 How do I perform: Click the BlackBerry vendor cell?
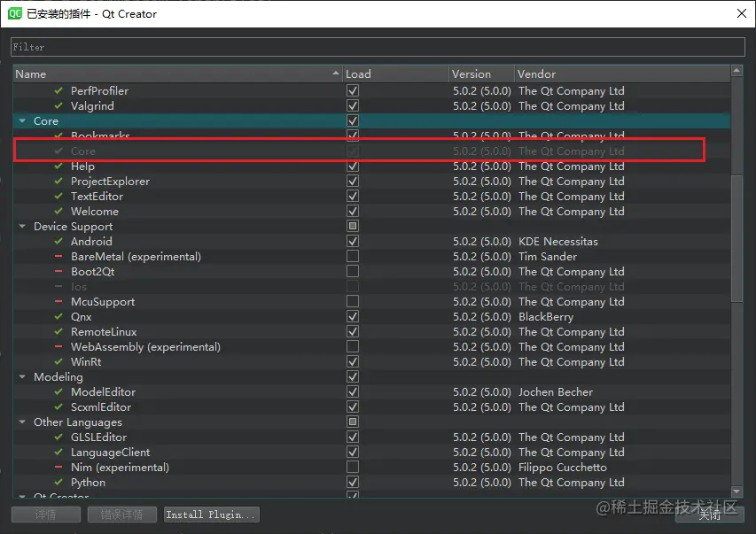(x=546, y=317)
